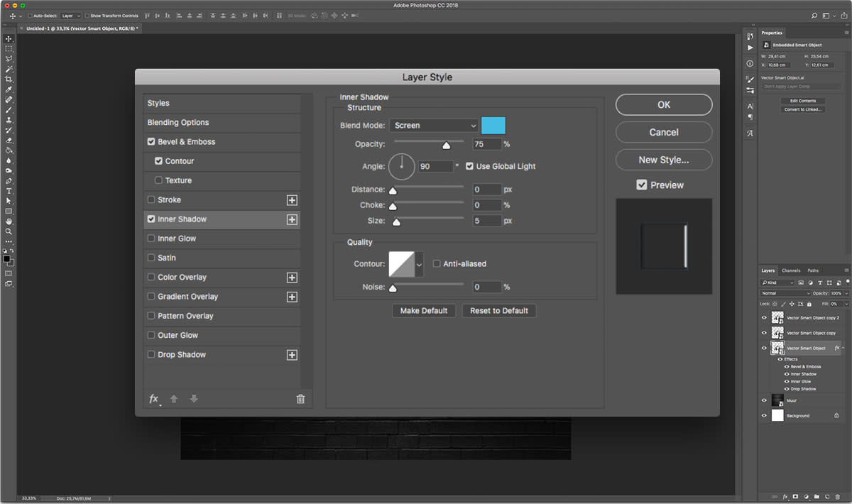Toggle Use Global Light checkbox
The height and width of the screenshot is (504, 852).
[x=469, y=166]
